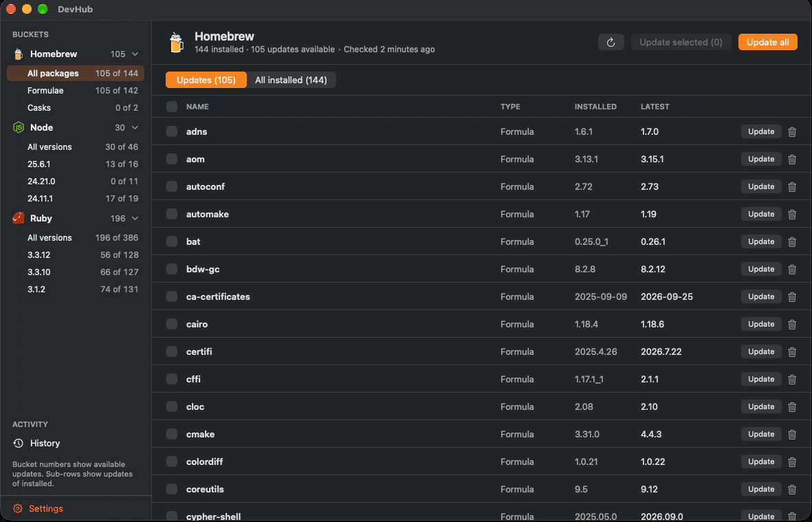Image resolution: width=812 pixels, height=522 pixels.
Task: Delete adns with its trash icon
Action: (x=792, y=132)
